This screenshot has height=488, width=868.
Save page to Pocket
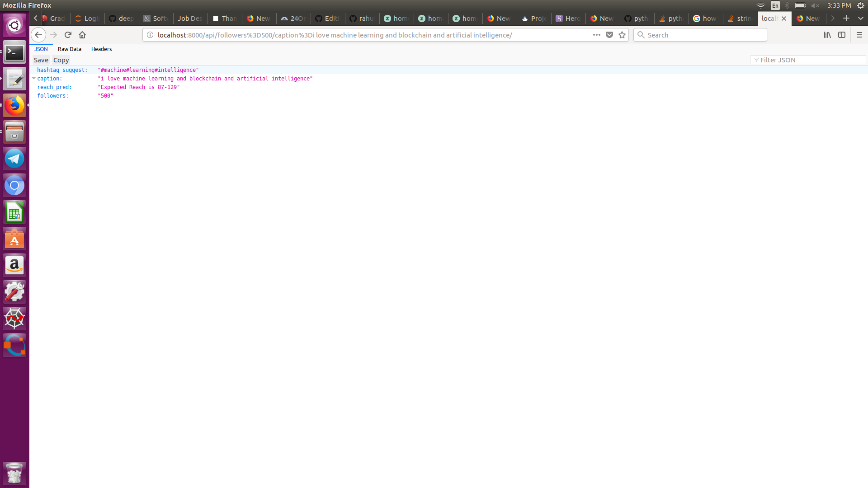coord(609,35)
